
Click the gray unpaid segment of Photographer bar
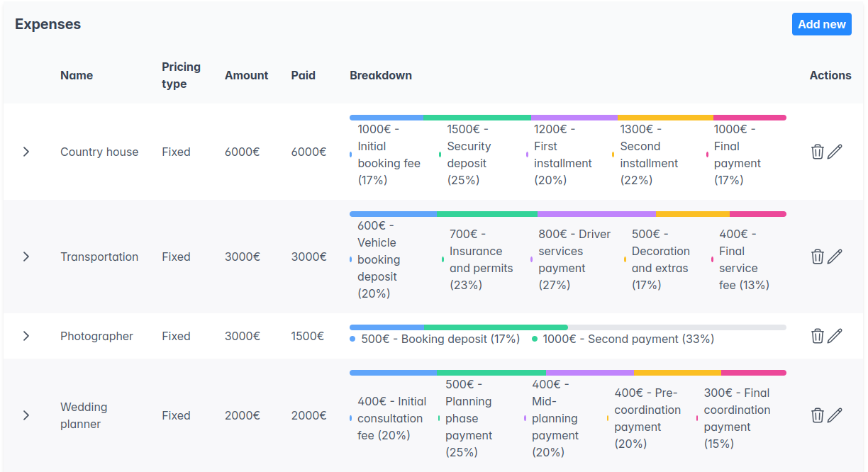click(677, 327)
